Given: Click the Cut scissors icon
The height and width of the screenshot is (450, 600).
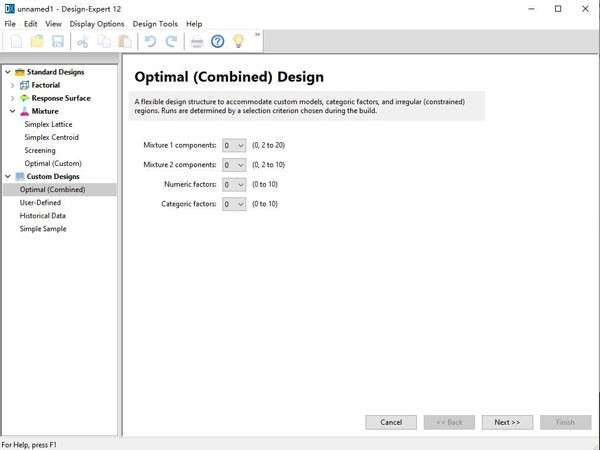Looking at the screenshot, I should [x=83, y=41].
